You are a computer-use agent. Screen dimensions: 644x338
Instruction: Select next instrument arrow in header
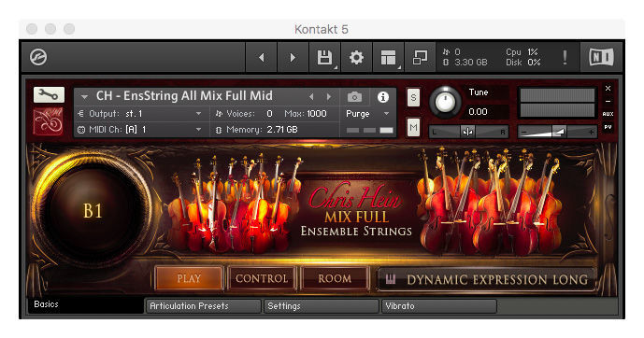click(x=329, y=97)
